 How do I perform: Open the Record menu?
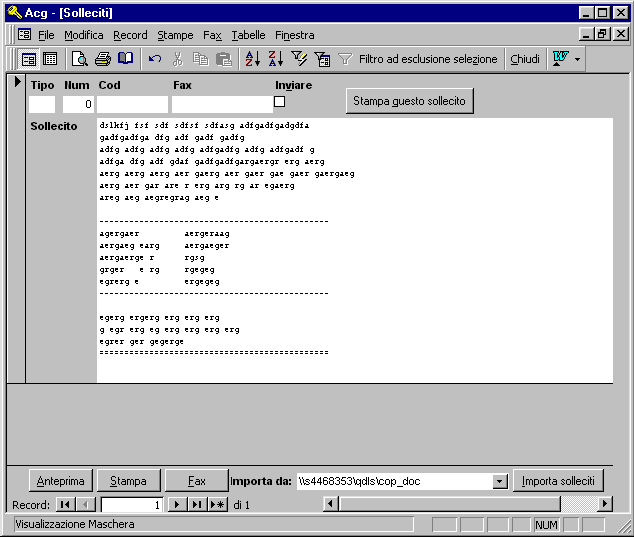coord(130,35)
